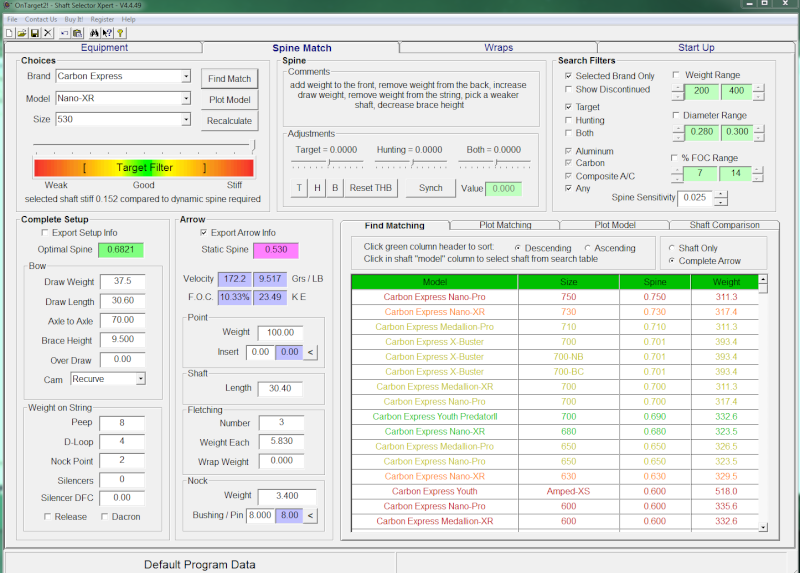Viewport: 800px width, 573px height.
Task: Expand the Model dropdown
Action: click(186, 98)
